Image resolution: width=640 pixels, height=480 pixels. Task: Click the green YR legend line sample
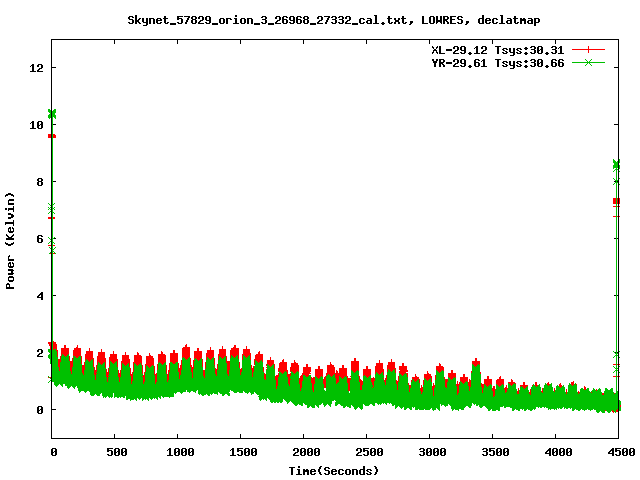[x=588, y=62]
